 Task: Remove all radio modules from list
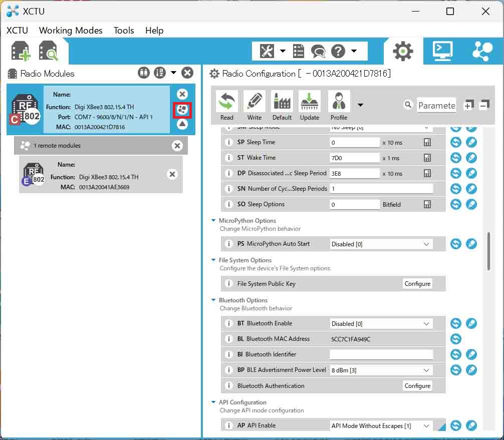tap(187, 73)
